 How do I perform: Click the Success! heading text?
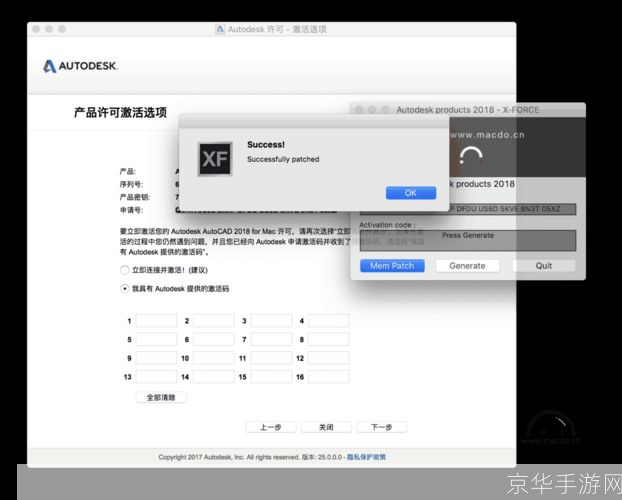click(x=266, y=144)
